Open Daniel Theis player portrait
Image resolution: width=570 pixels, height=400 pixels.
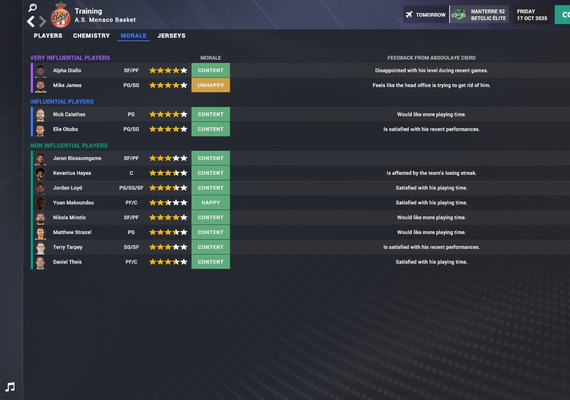tap(40, 263)
